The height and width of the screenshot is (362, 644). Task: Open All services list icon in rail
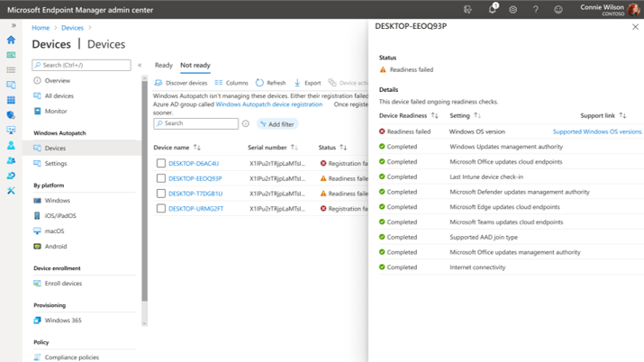tap(11, 69)
